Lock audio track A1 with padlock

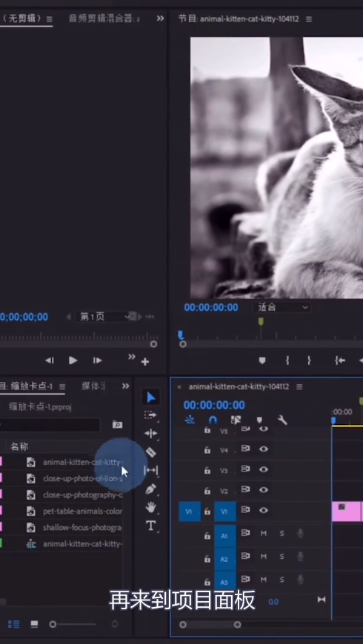click(x=207, y=536)
